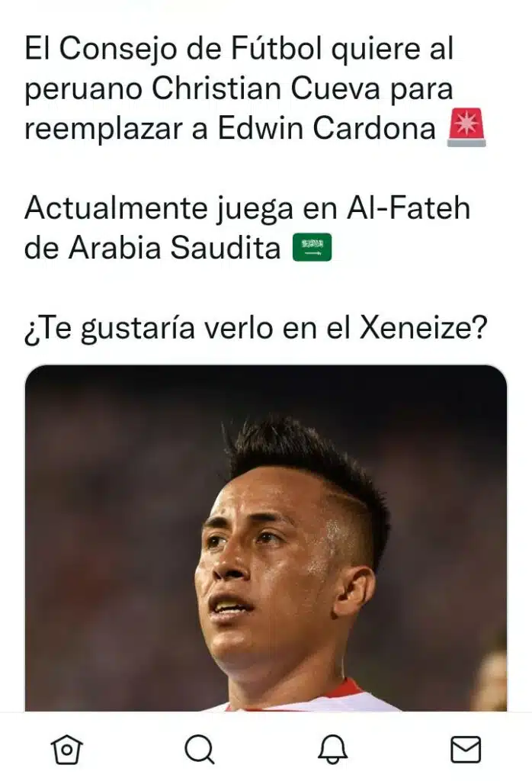Image resolution: width=532 pixels, height=781 pixels.
Task: Open the tweet's attached player photo
Action: click(x=266, y=538)
